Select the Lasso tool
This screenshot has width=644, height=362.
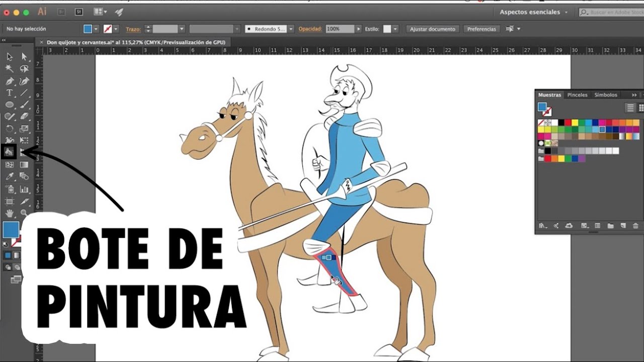[x=24, y=68]
